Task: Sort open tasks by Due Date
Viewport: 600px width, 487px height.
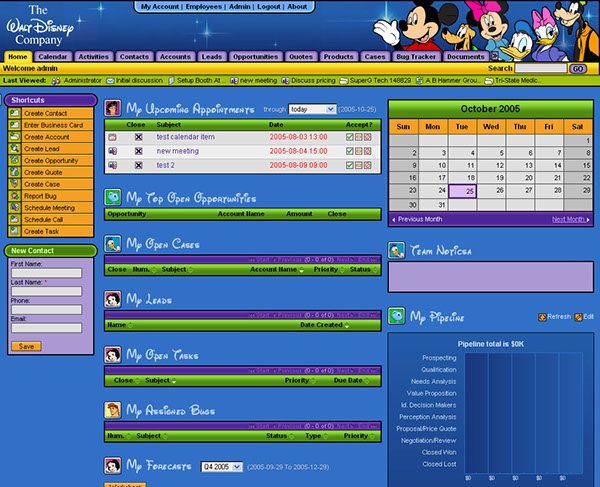Action: coord(351,380)
